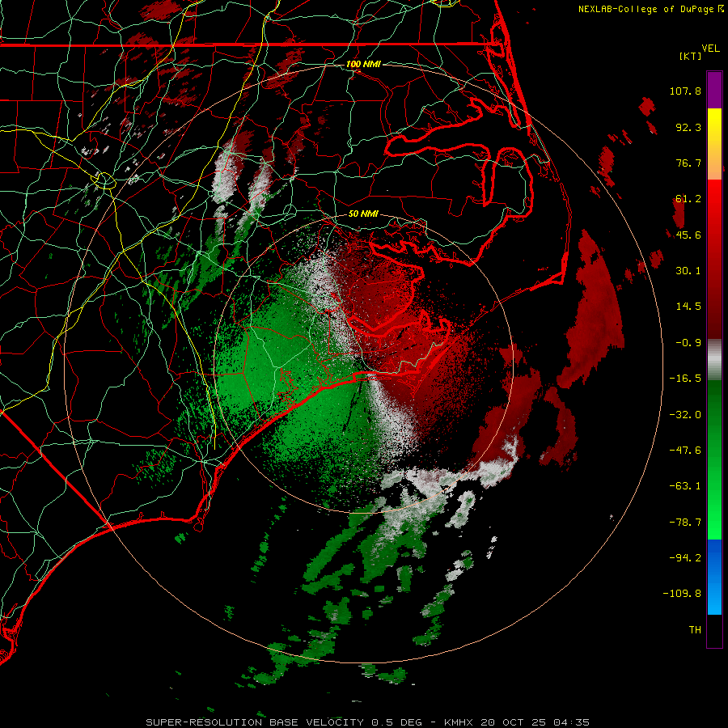Pick the green segment of velocity scale

pyautogui.click(x=714, y=459)
